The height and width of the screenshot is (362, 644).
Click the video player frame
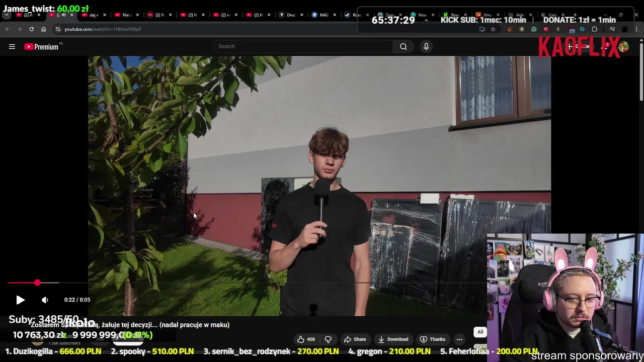(x=319, y=186)
